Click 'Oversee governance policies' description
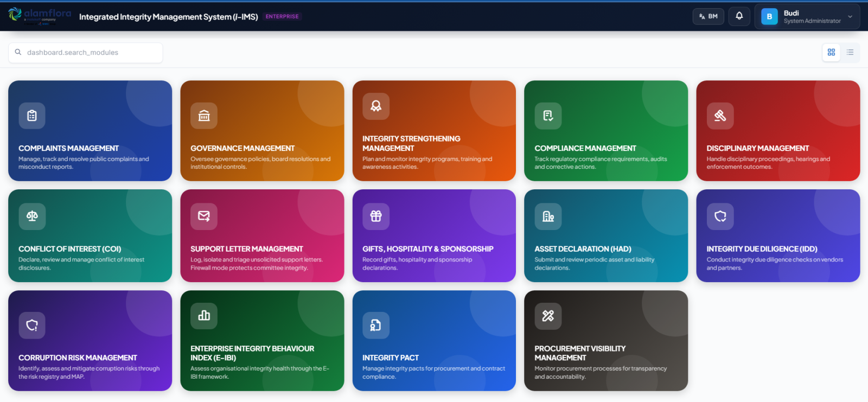Screen dimensions: 868x402 (x=260, y=163)
